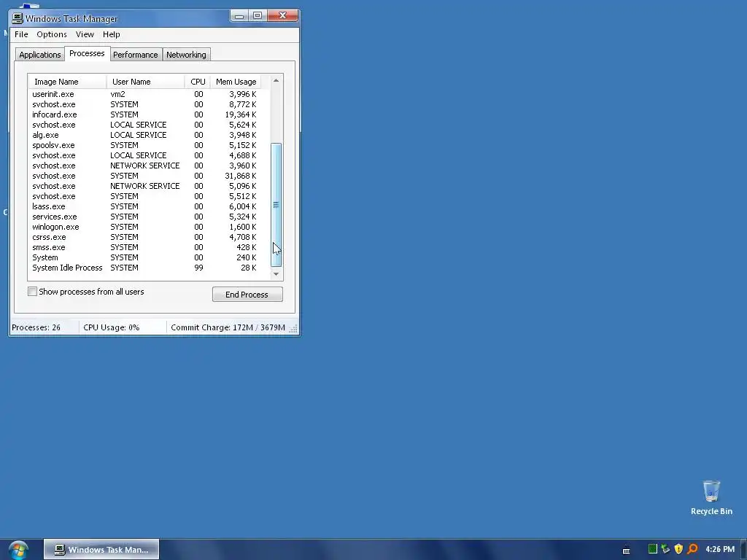Close the Task Manager window

[x=282, y=16]
